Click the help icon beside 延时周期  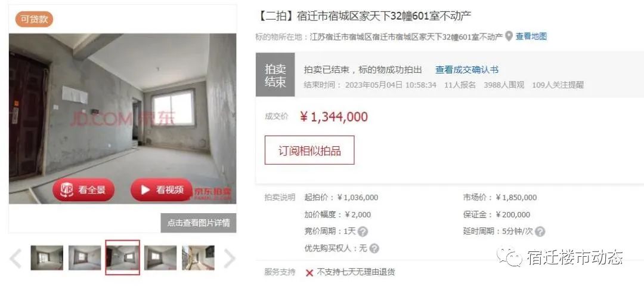[540, 232]
